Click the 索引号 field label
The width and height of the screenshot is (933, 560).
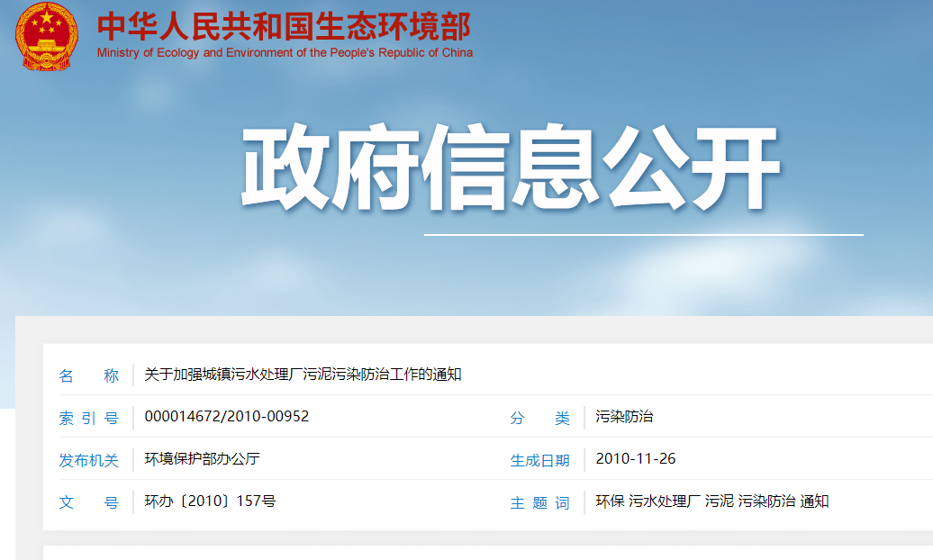[88, 418]
